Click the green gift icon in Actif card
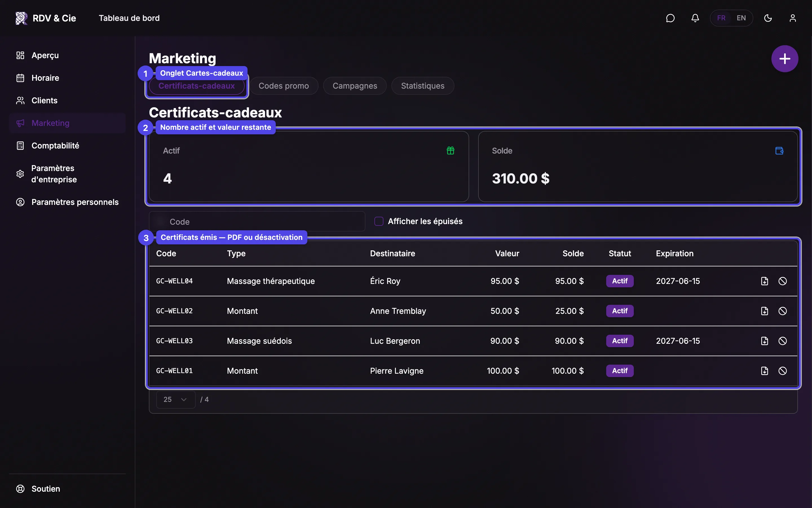The height and width of the screenshot is (508, 812). pyautogui.click(x=450, y=150)
